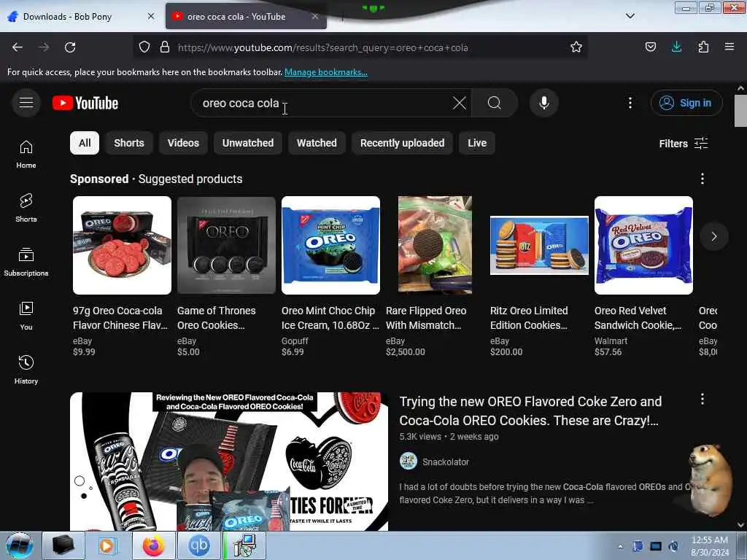View site security via the padlock icon

point(165,47)
